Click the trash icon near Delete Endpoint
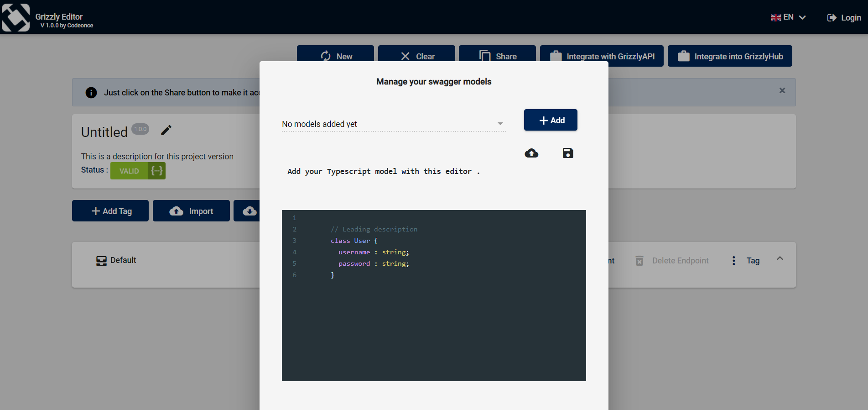868x410 pixels. (x=639, y=261)
